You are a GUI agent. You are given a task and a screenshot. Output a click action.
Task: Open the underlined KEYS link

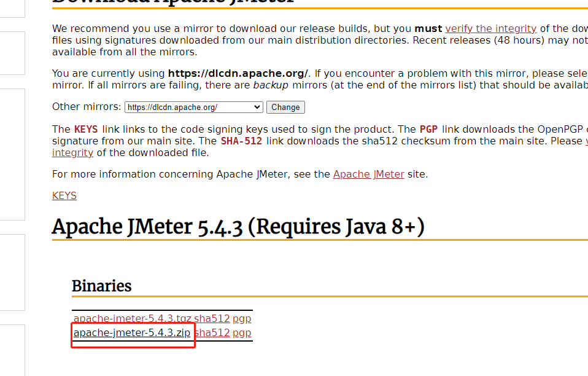[x=64, y=195]
